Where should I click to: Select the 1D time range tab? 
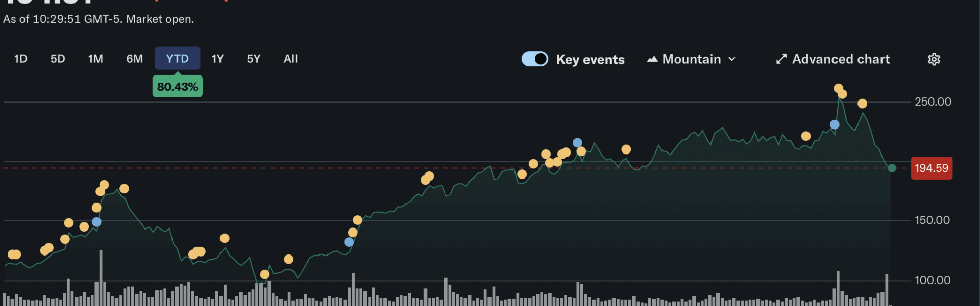[x=20, y=59]
